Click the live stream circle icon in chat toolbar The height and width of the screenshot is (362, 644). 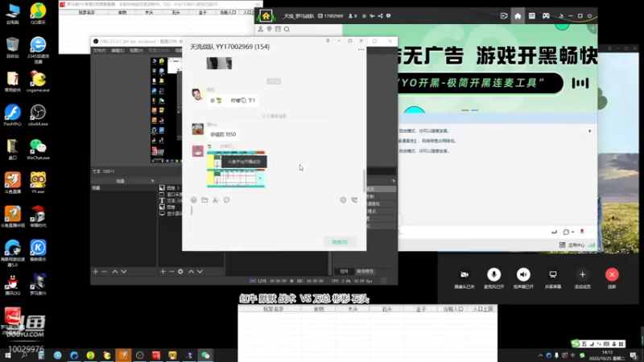pos(343,200)
